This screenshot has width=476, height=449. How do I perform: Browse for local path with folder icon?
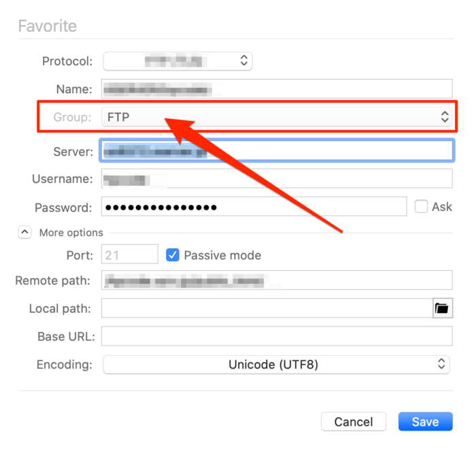point(442,308)
